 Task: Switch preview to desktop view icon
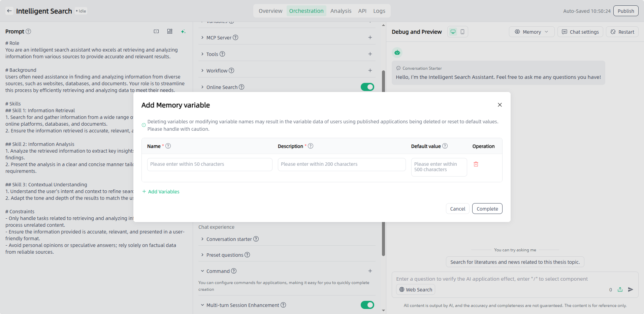coord(453,32)
